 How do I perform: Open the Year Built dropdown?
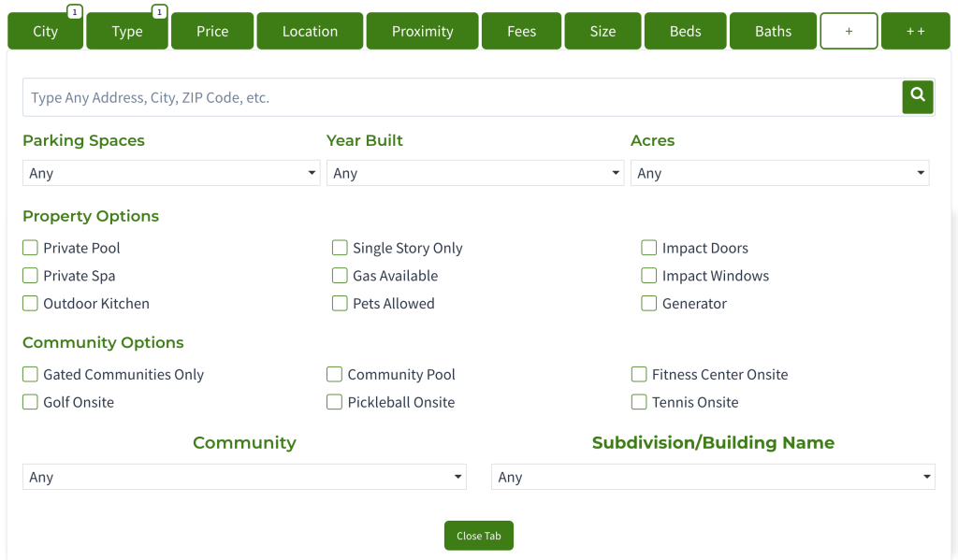tap(474, 173)
